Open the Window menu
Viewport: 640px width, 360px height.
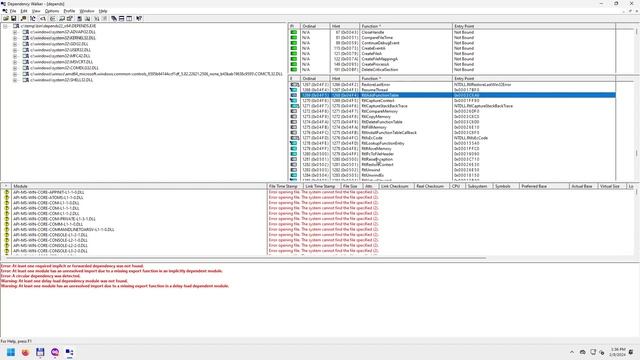pos(87,11)
